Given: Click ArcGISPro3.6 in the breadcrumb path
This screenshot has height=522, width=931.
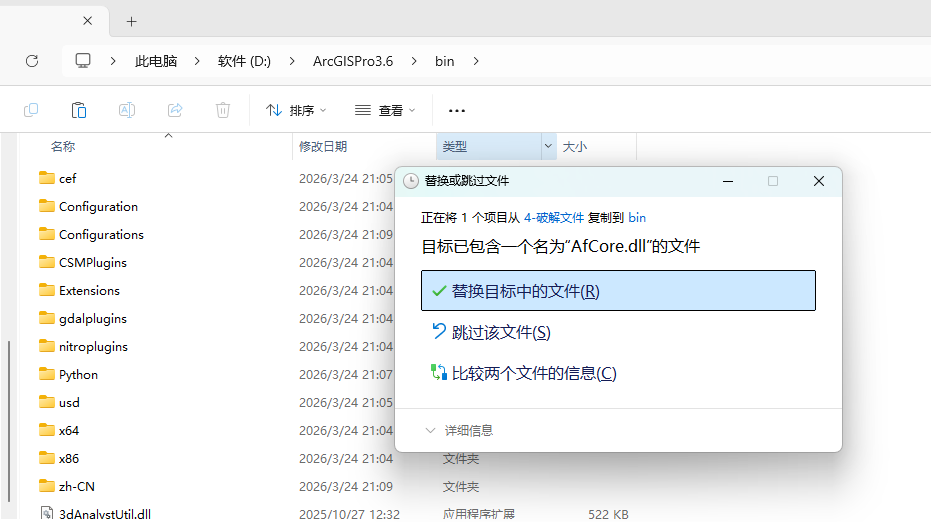Looking at the screenshot, I should pyautogui.click(x=353, y=61).
